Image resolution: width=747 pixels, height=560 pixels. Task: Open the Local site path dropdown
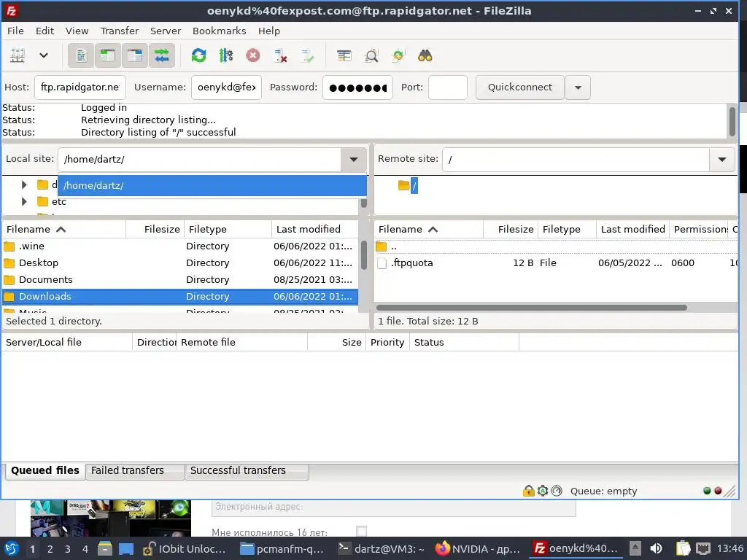point(354,160)
